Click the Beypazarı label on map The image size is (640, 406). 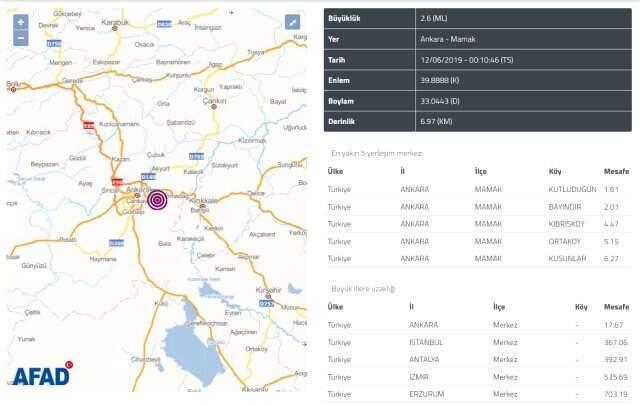click(45, 164)
